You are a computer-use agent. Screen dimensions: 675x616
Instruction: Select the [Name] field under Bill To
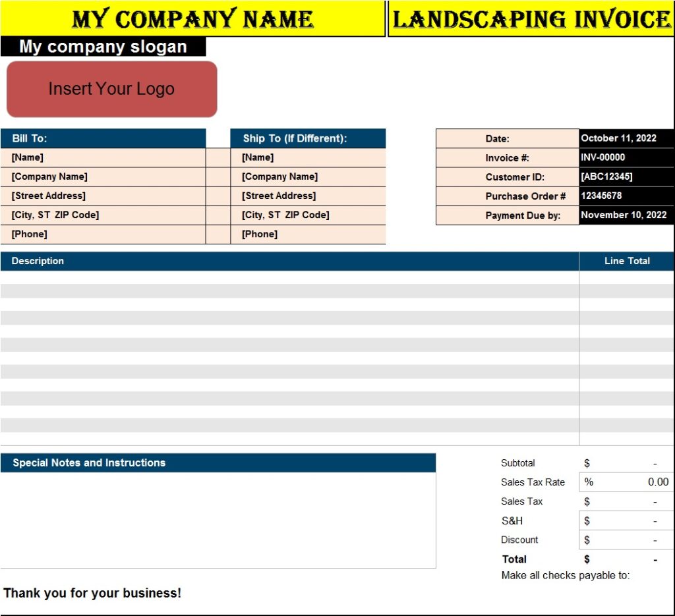coord(103,157)
